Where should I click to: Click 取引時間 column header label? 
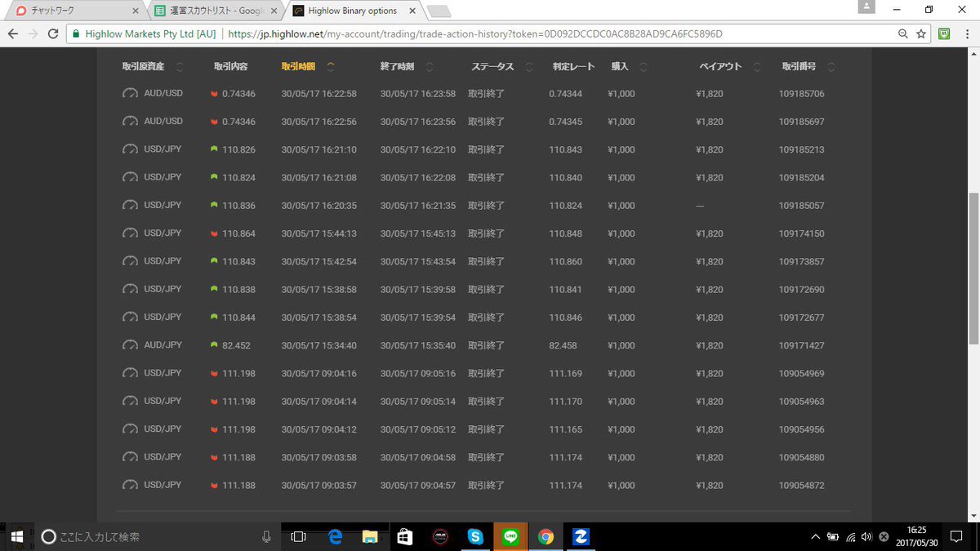(298, 67)
